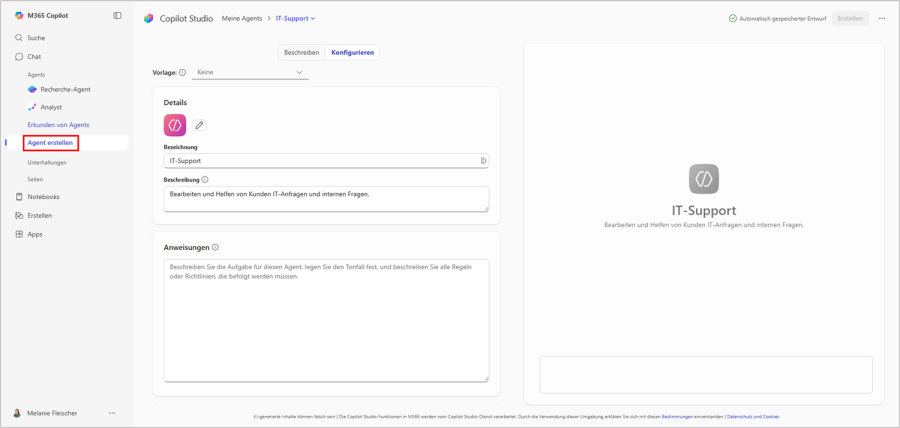The height and width of the screenshot is (428, 900).
Task: Click the green saved-draft checkmark icon
Action: 733,18
